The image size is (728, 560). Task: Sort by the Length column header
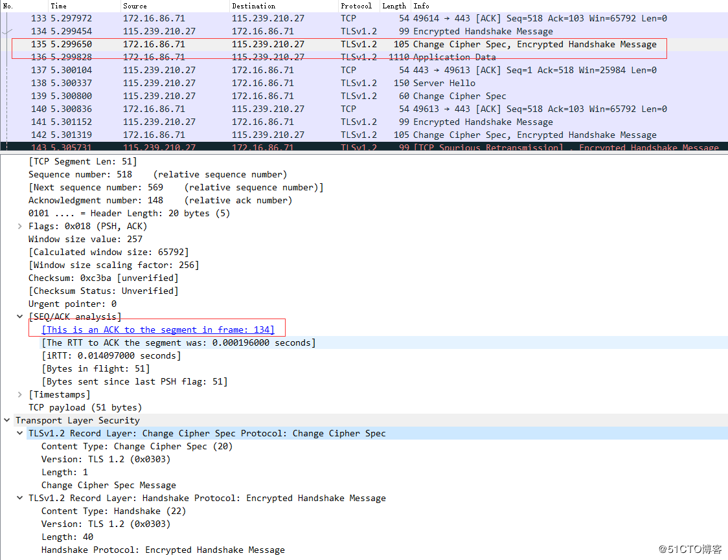coord(394,6)
